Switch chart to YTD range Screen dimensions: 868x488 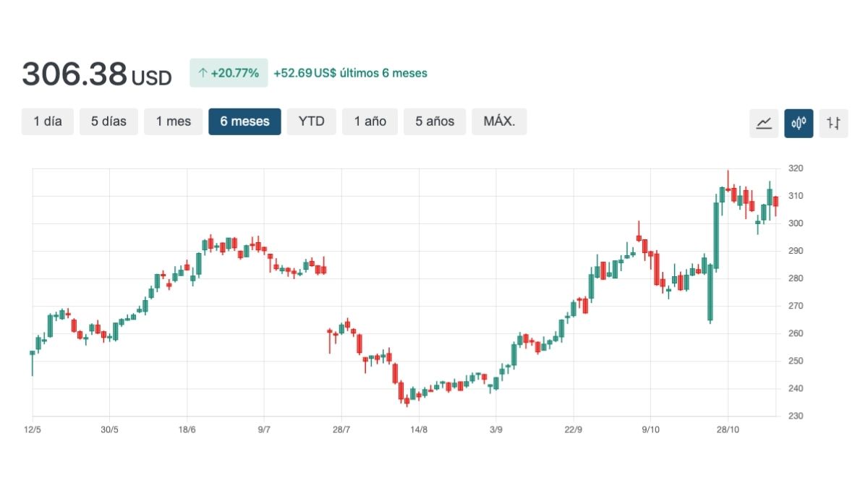311,121
